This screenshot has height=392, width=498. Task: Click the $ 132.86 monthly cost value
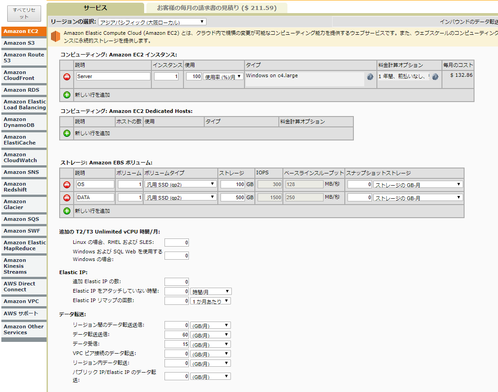[x=461, y=75]
